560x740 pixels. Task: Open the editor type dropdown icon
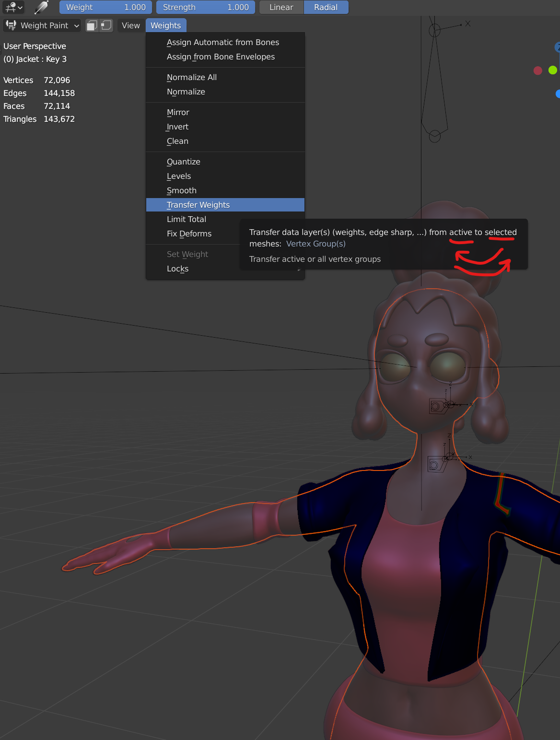(x=13, y=7)
